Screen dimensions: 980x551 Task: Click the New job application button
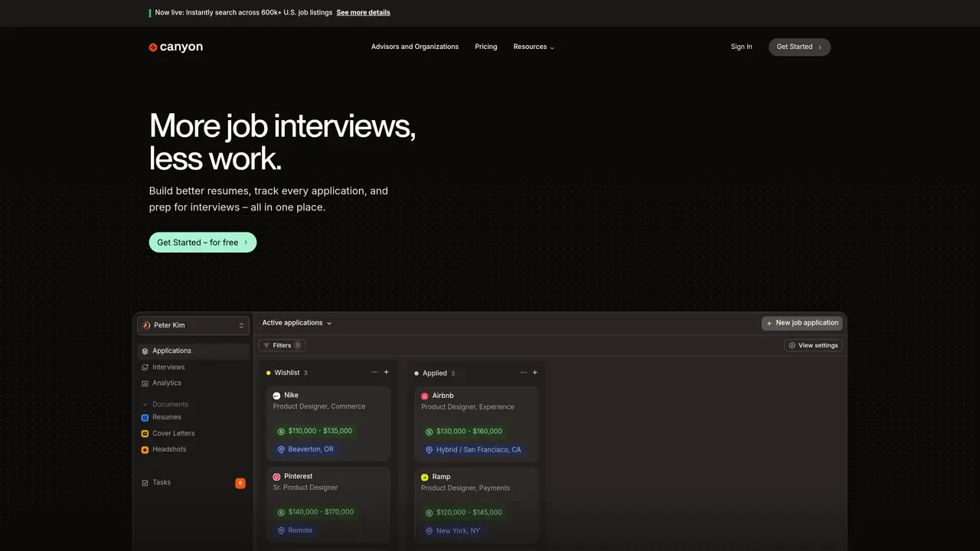[802, 324]
